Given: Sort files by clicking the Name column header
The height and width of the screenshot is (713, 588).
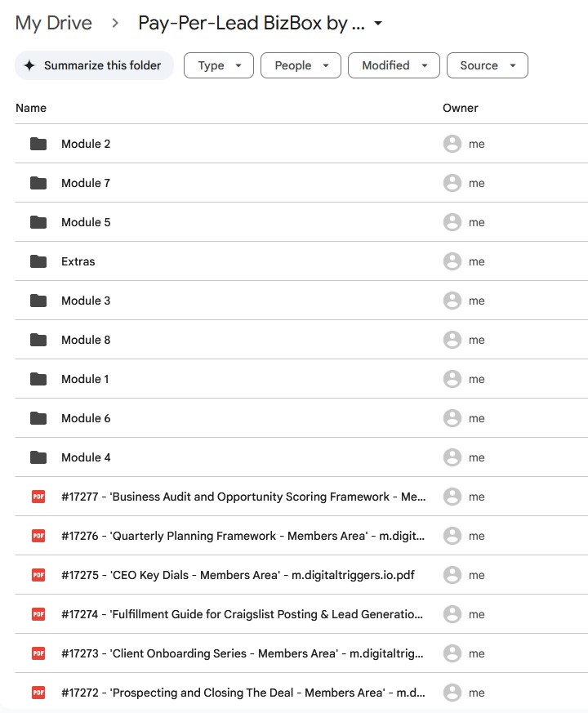Looking at the screenshot, I should [x=31, y=108].
